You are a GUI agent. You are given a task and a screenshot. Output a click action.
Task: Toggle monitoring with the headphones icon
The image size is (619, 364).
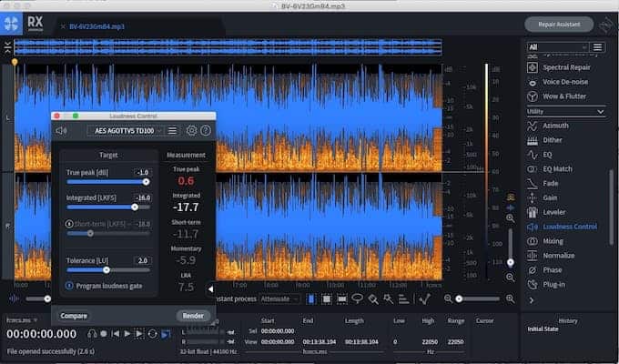(x=92, y=334)
